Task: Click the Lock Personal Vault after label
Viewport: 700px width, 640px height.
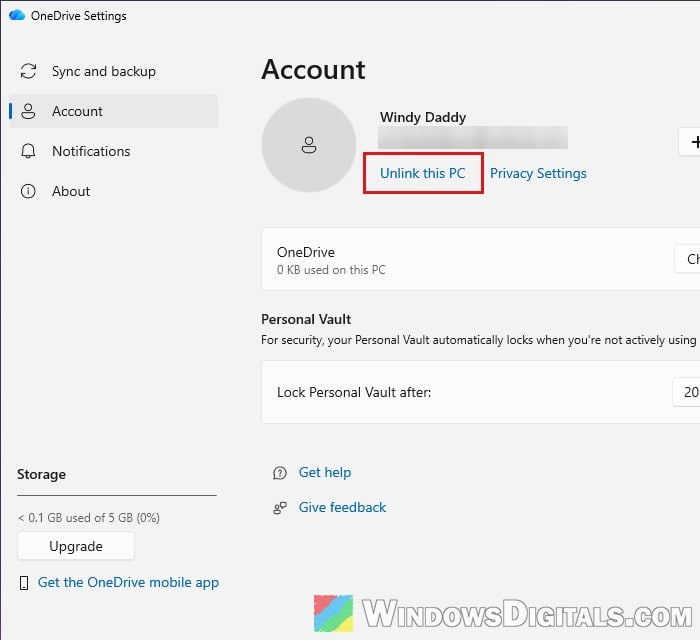Action: (354, 392)
